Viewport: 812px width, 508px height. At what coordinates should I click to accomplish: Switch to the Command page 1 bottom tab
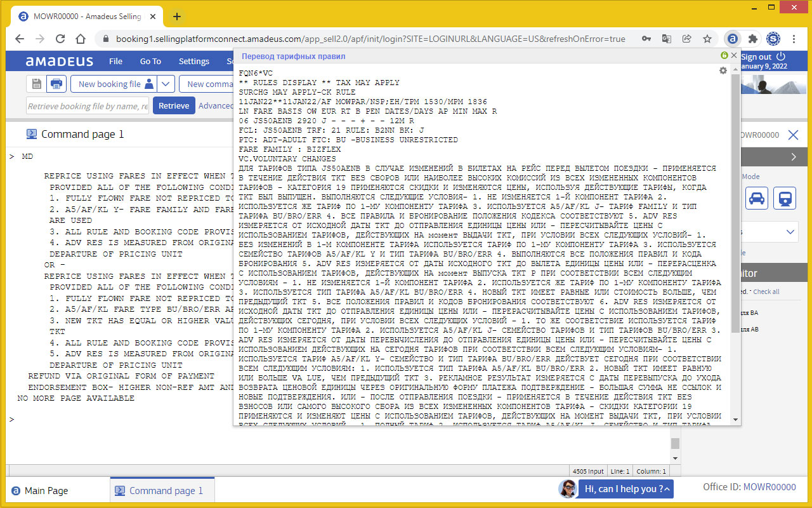point(162,490)
